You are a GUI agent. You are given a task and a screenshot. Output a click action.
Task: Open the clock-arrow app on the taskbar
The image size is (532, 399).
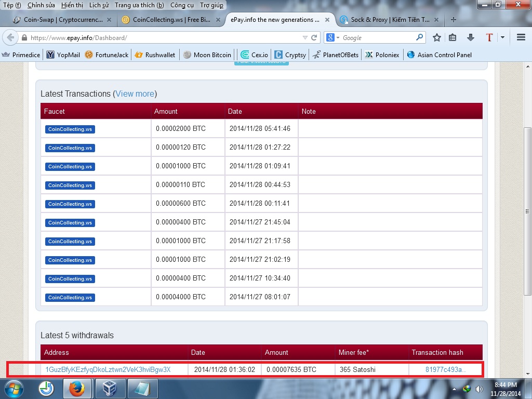click(46, 389)
